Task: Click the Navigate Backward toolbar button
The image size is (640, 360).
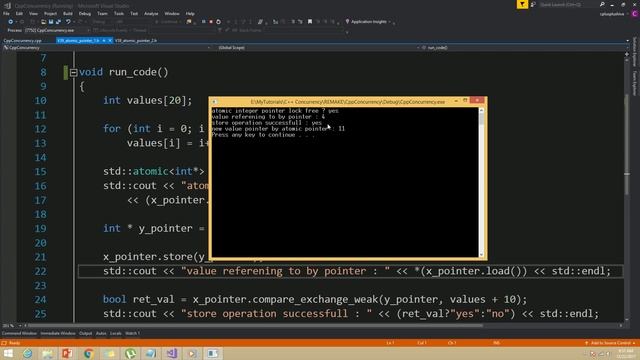Action: [11, 22]
